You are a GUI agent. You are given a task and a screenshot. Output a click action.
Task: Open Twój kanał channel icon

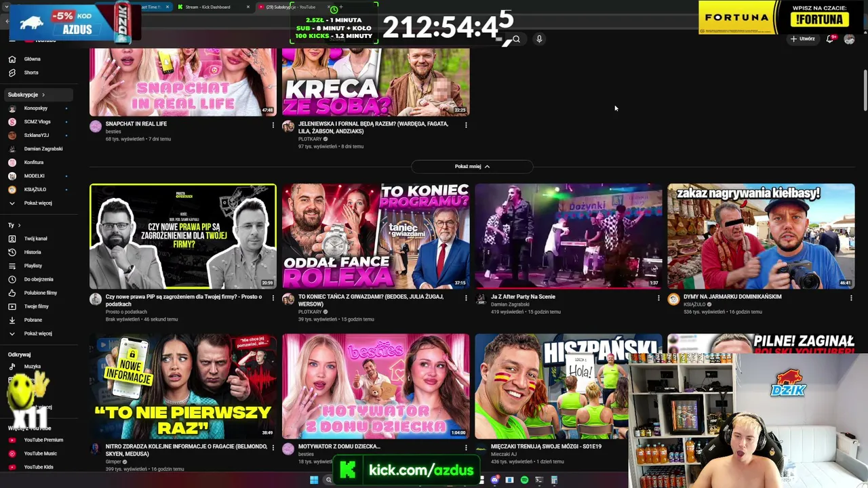pyautogui.click(x=12, y=239)
